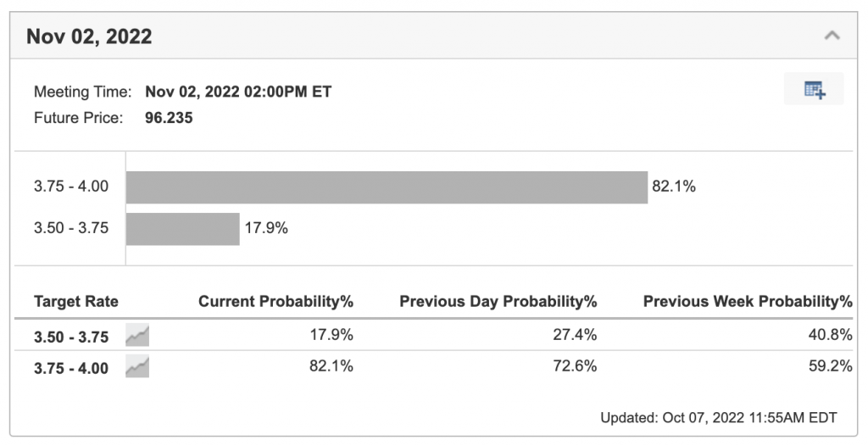Click the 82.1% probability bar
Viewport: 868px width, 446px height.
pos(387,187)
